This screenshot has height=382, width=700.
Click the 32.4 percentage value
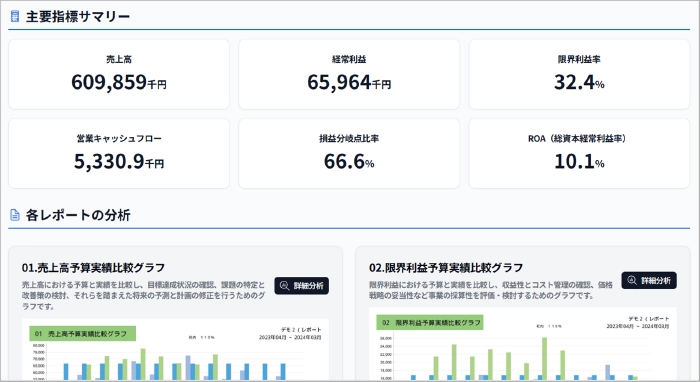point(574,82)
